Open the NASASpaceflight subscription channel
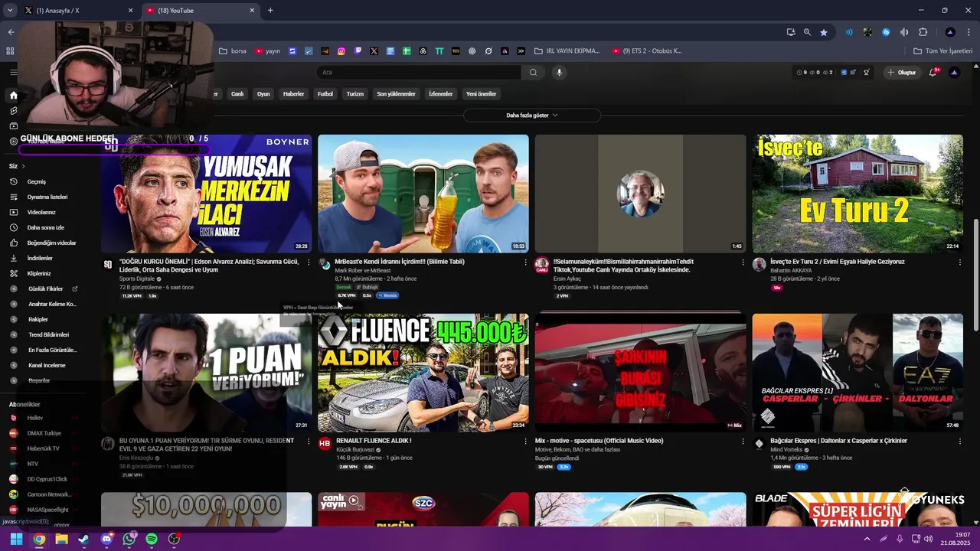Viewport: 980px width, 551px height. point(48,510)
